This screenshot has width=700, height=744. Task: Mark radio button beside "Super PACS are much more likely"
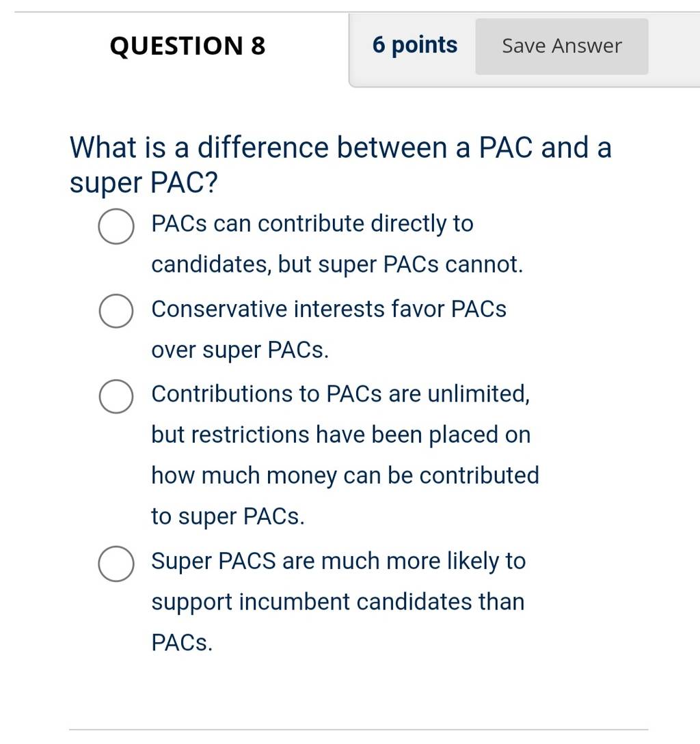point(116,564)
